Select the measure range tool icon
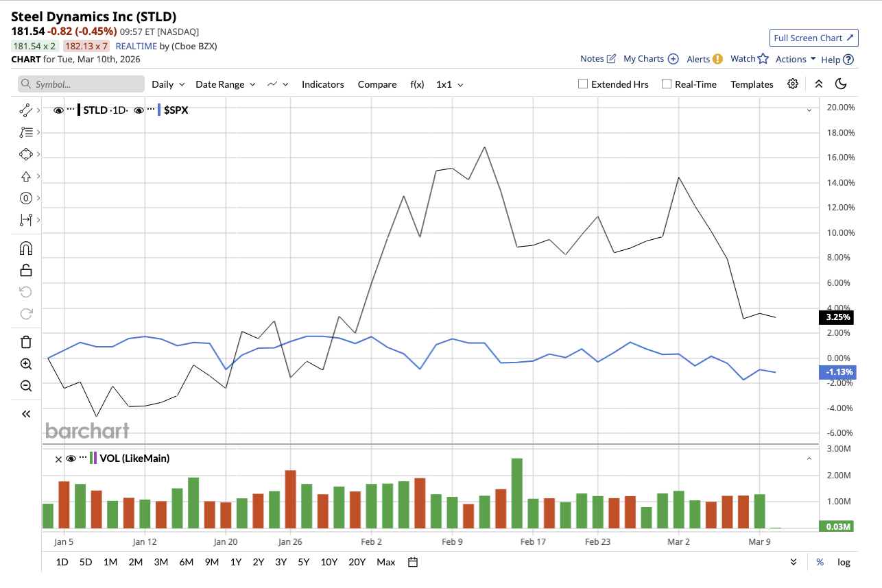This screenshot has width=882, height=588. (26, 220)
